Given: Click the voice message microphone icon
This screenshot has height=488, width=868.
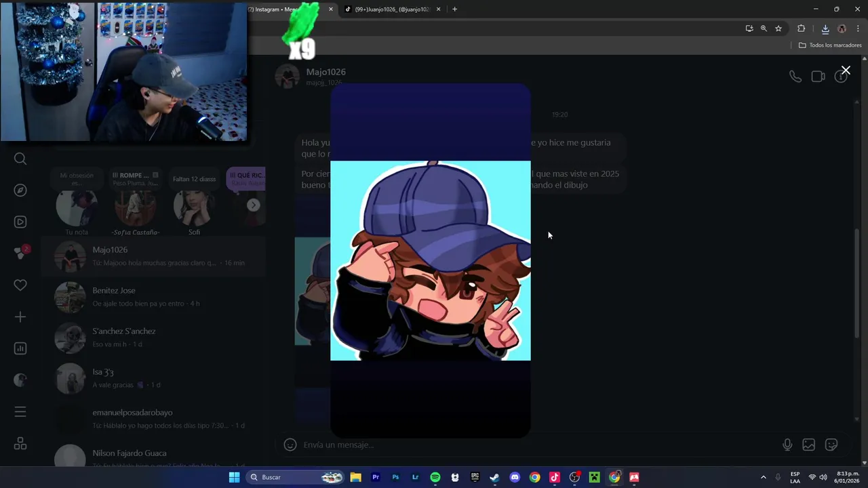Looking at the screenshot, I should [x=787, y=445].
